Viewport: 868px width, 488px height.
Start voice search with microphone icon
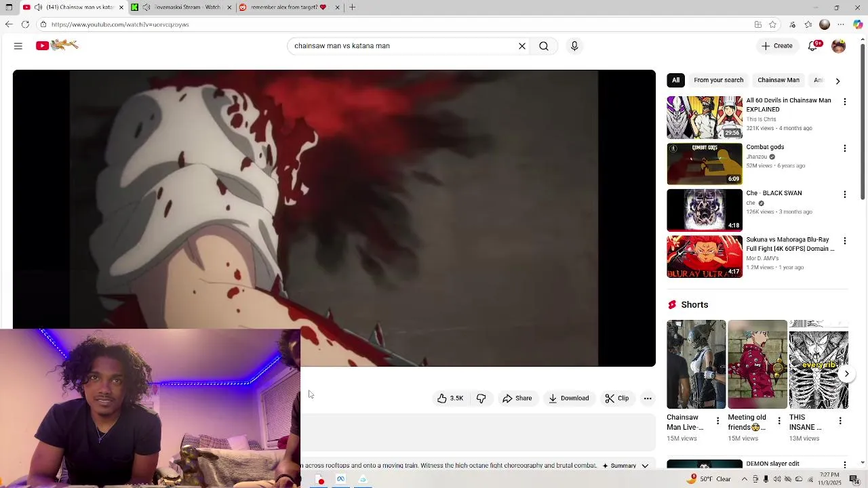click(x=574, y=46)
